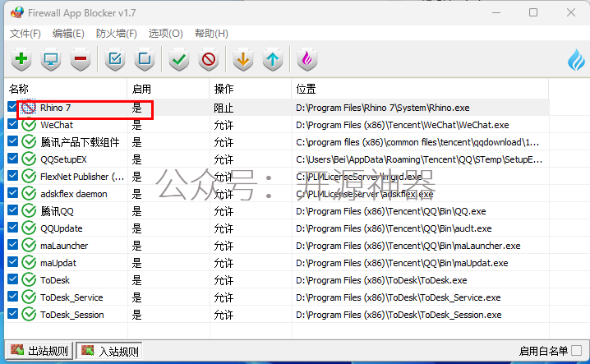Click the pink flame firewall settings icon
Viewport: 590px width, 364px height.
pos(307,59)
